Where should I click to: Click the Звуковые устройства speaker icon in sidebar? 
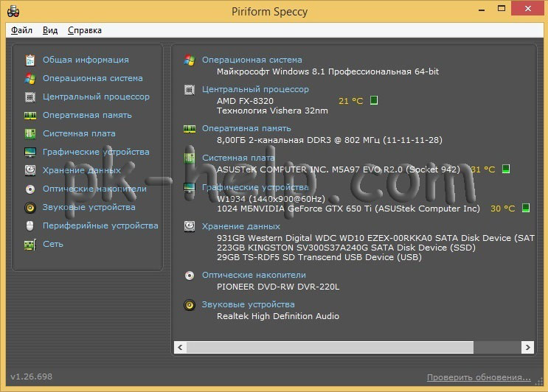30,207
